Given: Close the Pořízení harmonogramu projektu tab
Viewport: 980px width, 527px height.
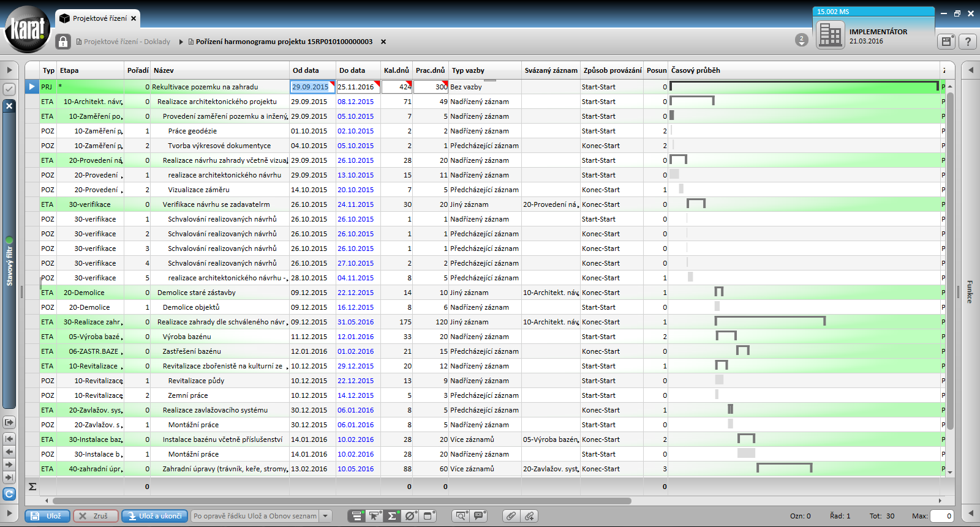Looking at the screenshot, I should coord(383,42).
